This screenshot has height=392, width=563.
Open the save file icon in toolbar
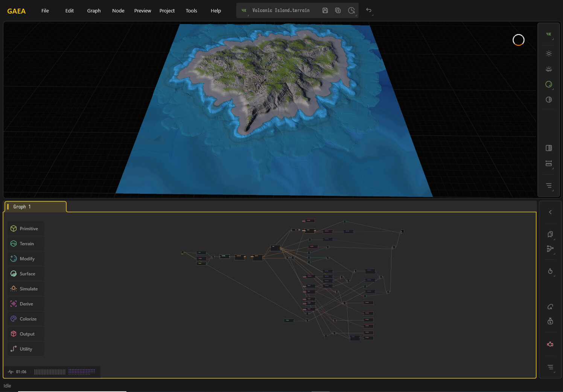click(x=325, y=10)
